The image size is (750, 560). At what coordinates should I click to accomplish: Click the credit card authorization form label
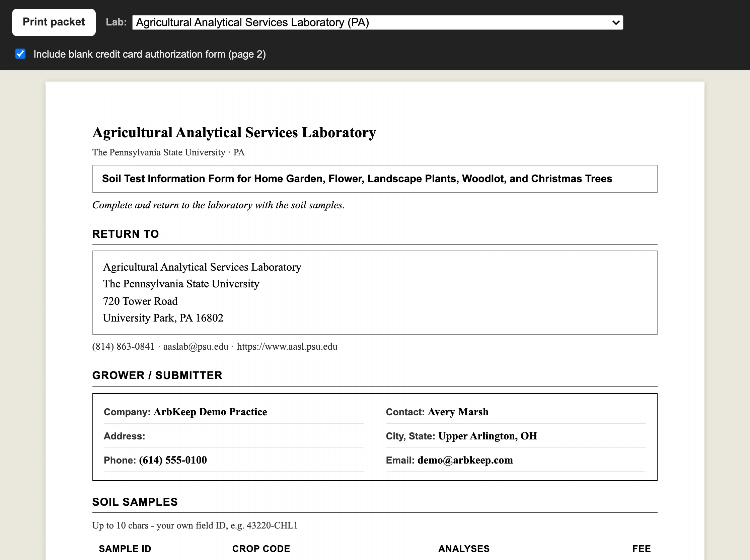coord(149,54)
